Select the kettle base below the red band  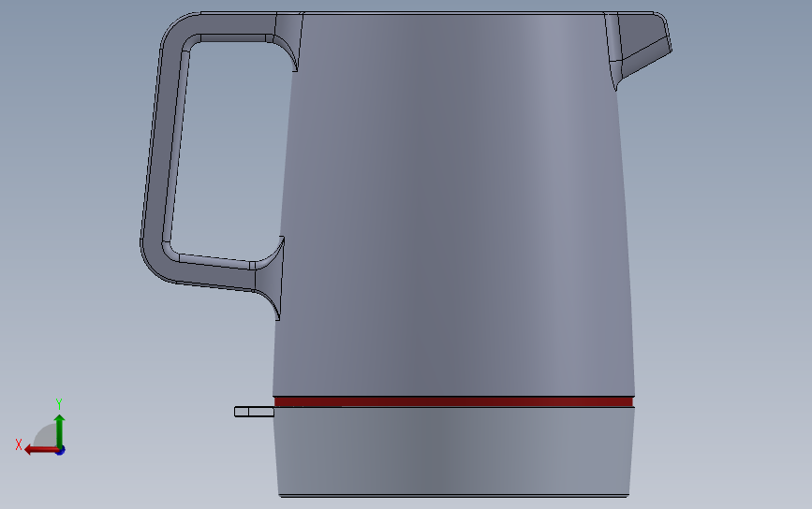453,451
